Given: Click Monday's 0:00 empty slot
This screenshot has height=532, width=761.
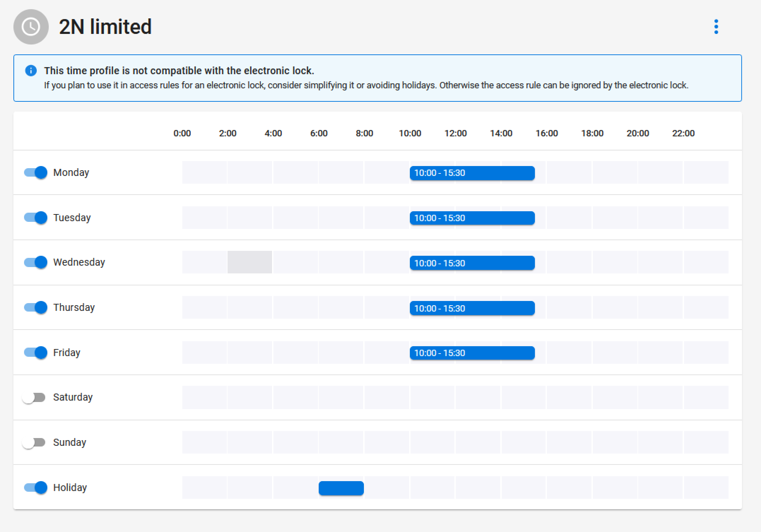Looking at the screenshot, I should click(x=204, y=172).
